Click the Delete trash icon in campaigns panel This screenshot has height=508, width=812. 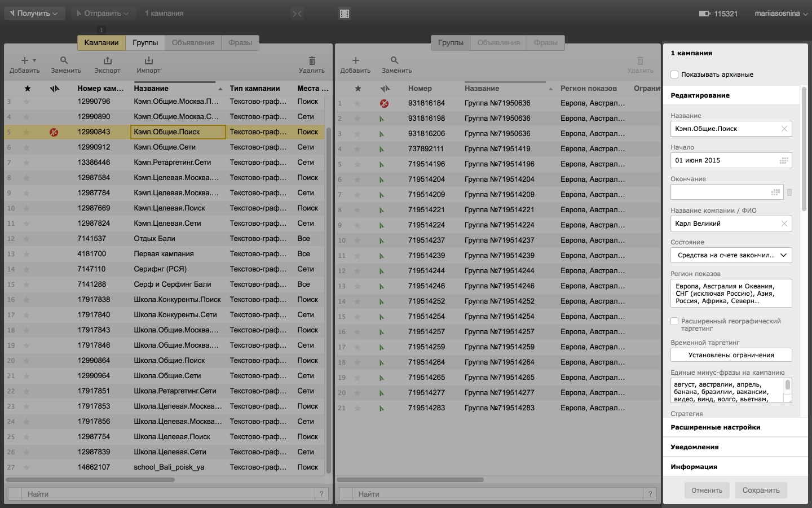[x=312, y=60]
